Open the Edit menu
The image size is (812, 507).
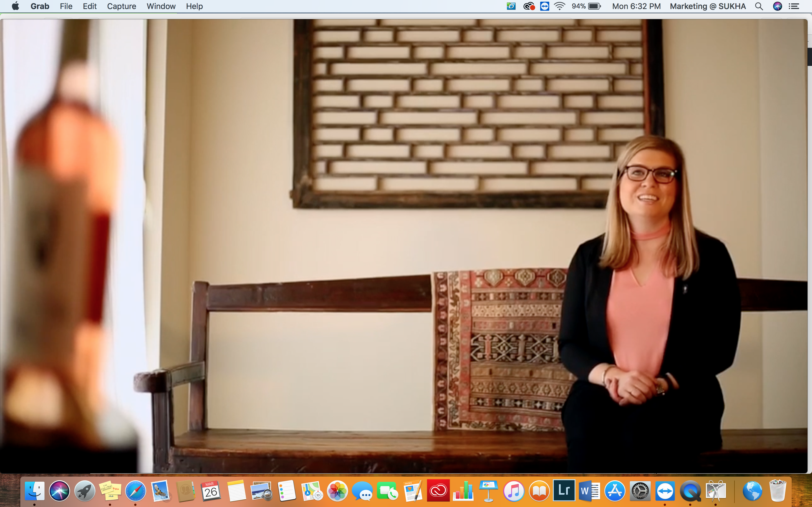tap(90, 6)
